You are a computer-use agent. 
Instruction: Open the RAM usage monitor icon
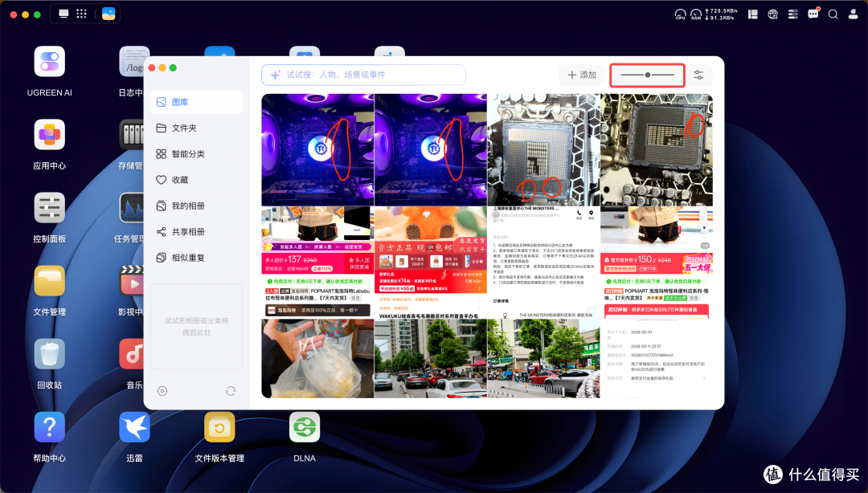[x=696, y=14]
